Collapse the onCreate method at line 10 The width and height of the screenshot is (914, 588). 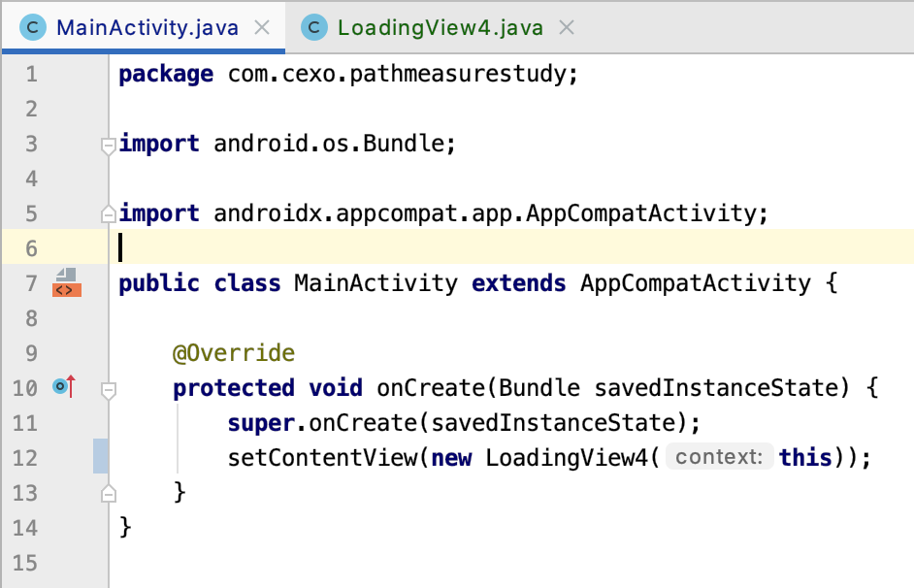point(108,390)
